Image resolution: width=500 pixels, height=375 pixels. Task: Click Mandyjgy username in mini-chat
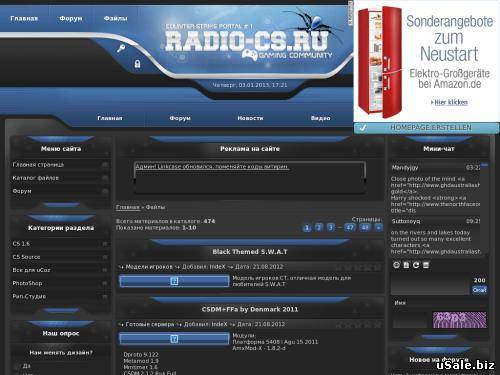click(405, 168)
